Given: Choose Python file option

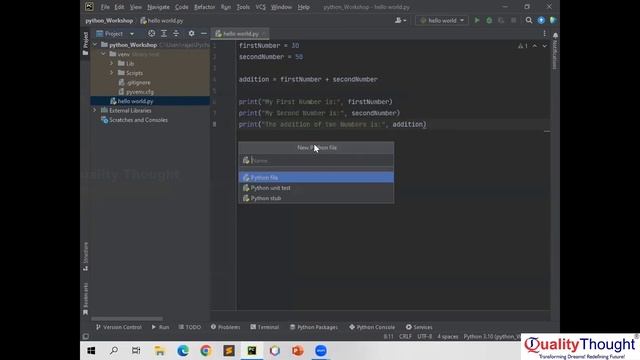Looking at the screenshot, I should [x=316, y=177].
